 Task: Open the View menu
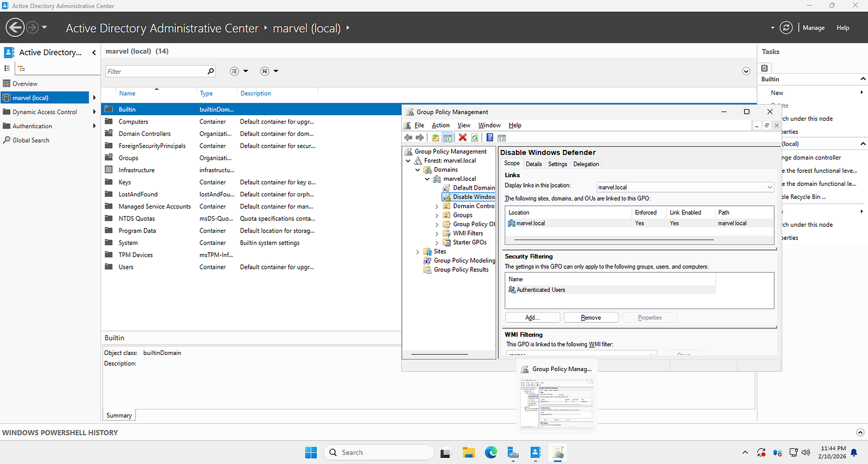pyautogui.click(x=464, y=125)
